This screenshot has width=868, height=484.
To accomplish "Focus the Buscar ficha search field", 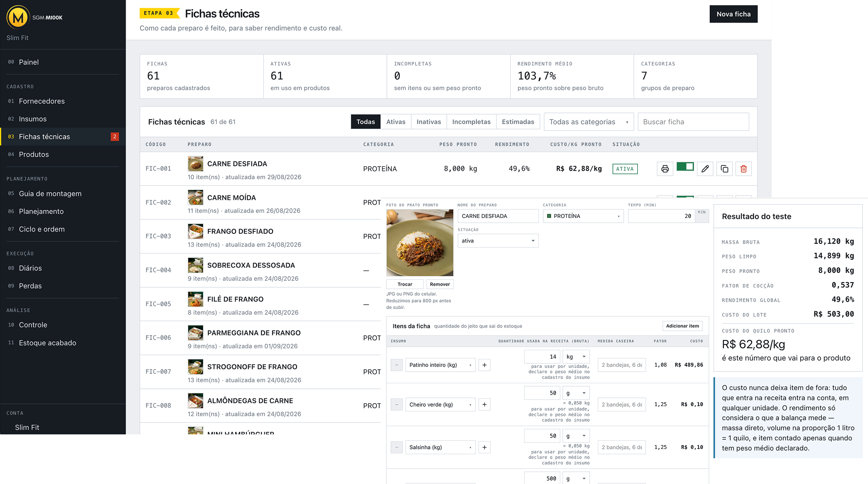I will [x=693, y=122].
